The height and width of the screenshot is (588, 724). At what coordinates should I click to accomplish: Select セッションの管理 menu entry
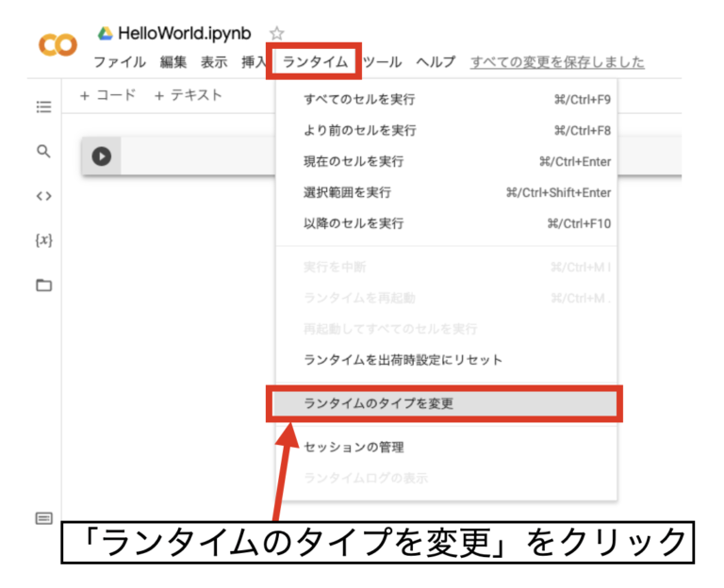(x=354, y=447)
